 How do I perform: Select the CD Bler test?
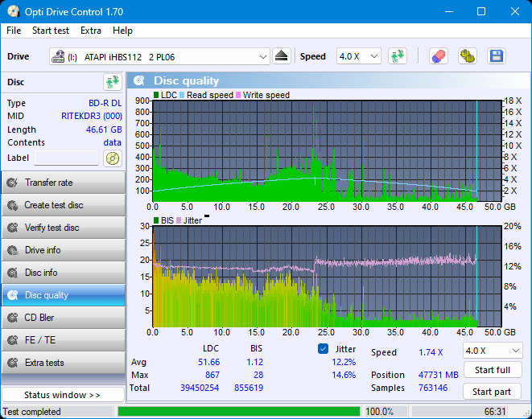(63, 318)
